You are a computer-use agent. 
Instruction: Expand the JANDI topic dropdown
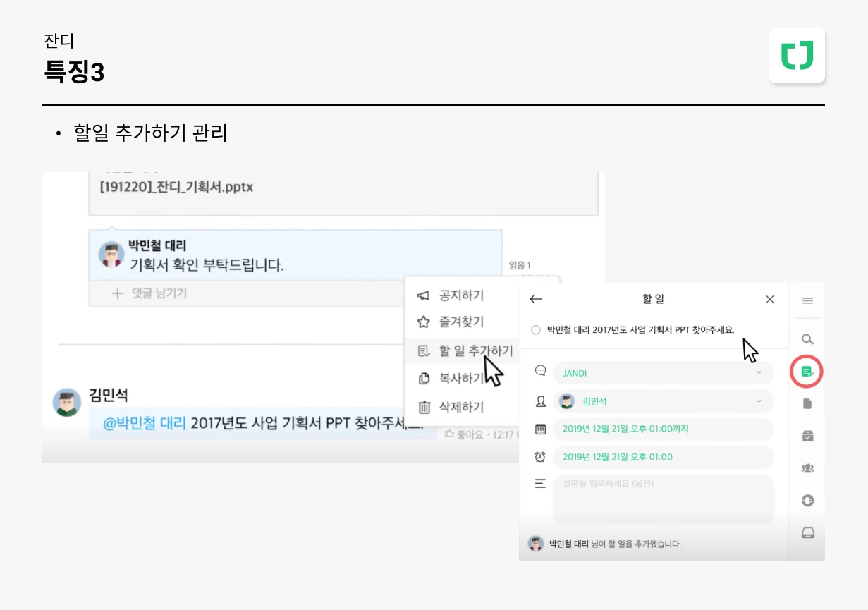[x=663, y=373]
